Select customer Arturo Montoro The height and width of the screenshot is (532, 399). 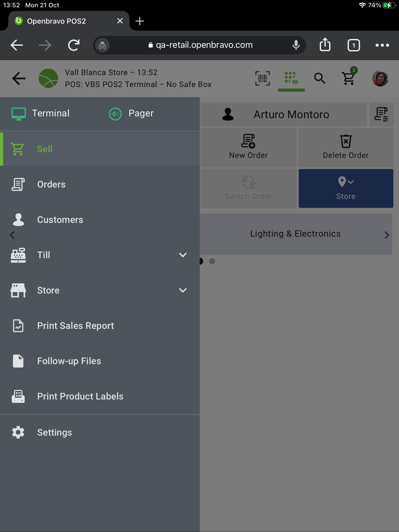[283, 115]
